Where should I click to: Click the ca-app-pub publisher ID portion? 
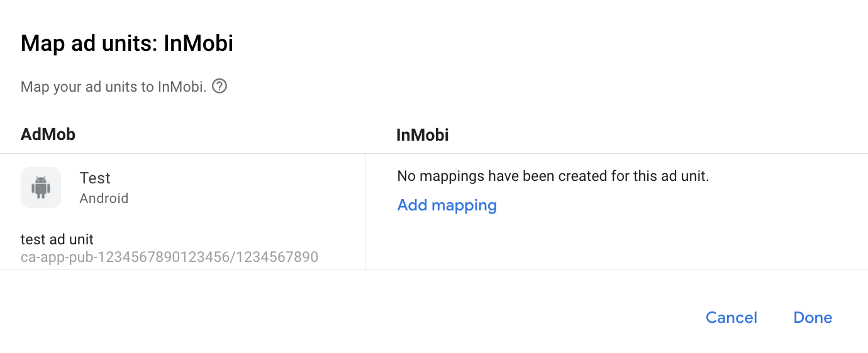pyautogui.click(x=120, y=257)
